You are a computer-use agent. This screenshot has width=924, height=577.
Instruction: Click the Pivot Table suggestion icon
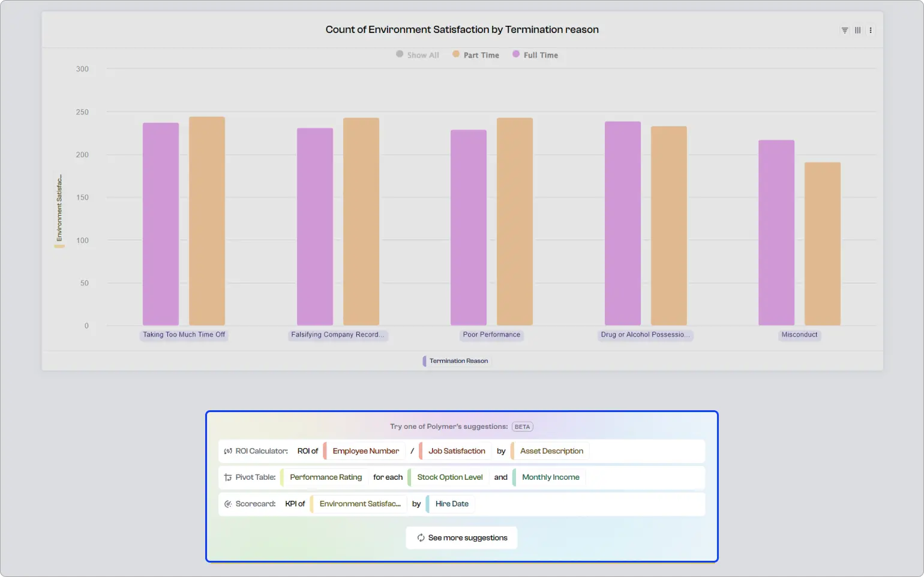227,477
